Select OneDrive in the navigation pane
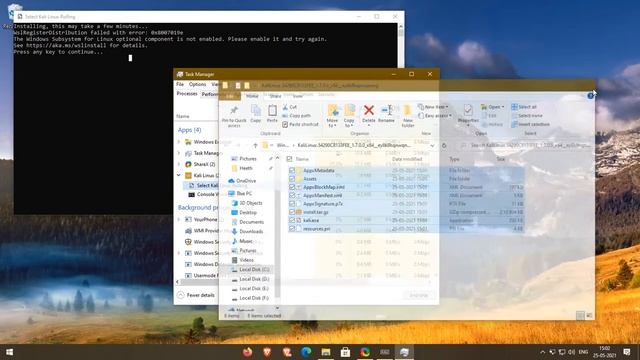The width and height of the screenshot is (640, 360). click(242, 181)
